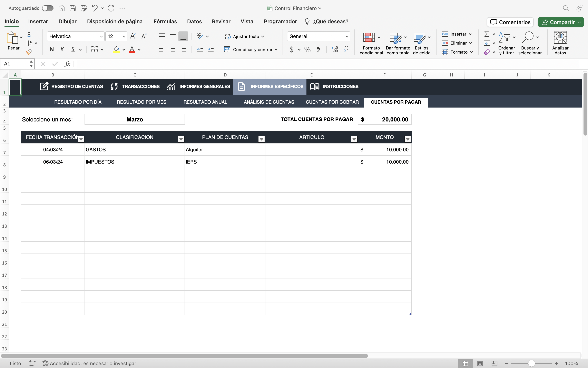The image size is (588, 368).
Task: Open the Revisar ribbon tab
Action: pyautogui.click(x=221, y=21)
